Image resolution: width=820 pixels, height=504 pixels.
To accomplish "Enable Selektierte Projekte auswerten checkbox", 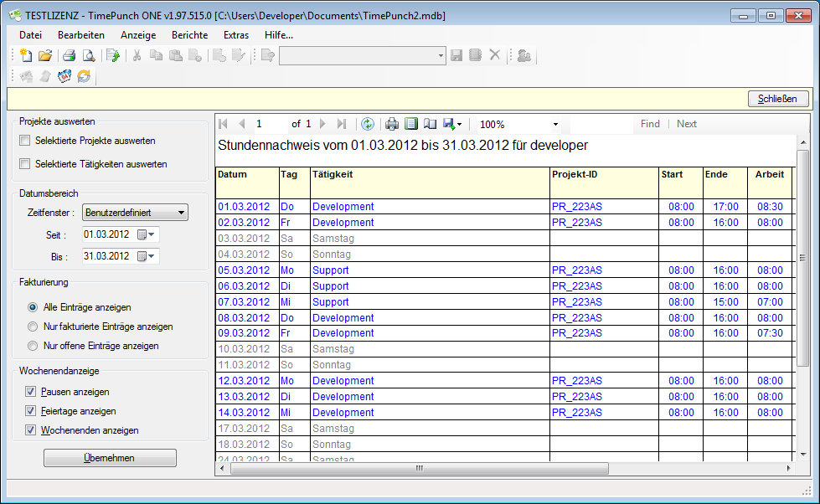I will 25,141.
